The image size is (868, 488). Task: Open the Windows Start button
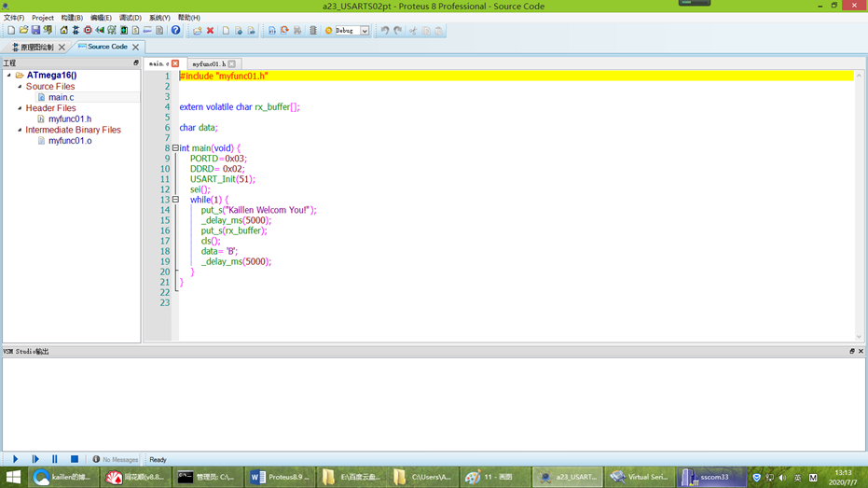(13, 477)
